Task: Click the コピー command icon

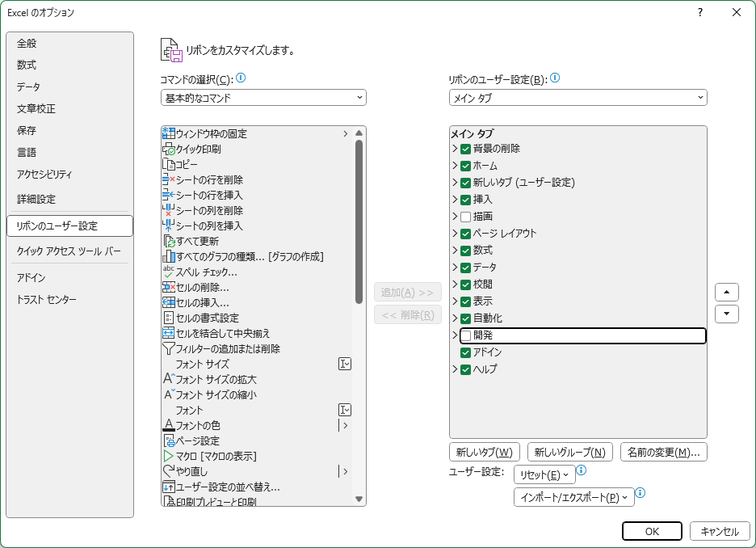Action: coord(168,165)
